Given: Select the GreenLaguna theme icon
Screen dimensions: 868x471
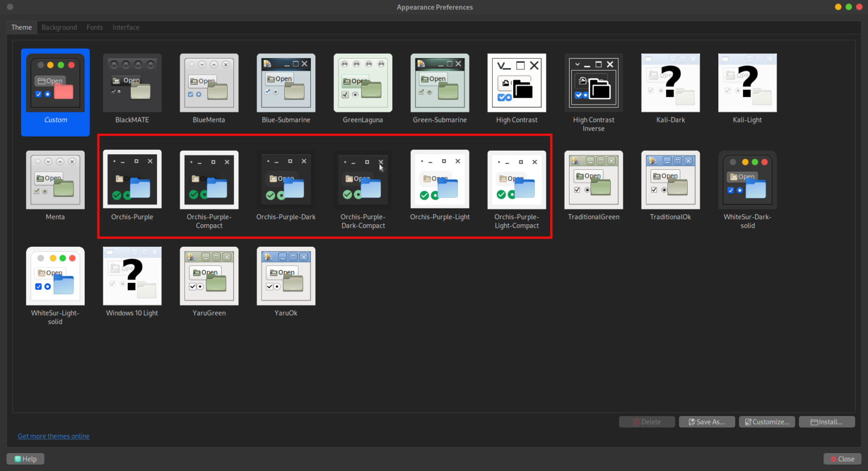Looking at the screenshot, I should click(362, 83).
